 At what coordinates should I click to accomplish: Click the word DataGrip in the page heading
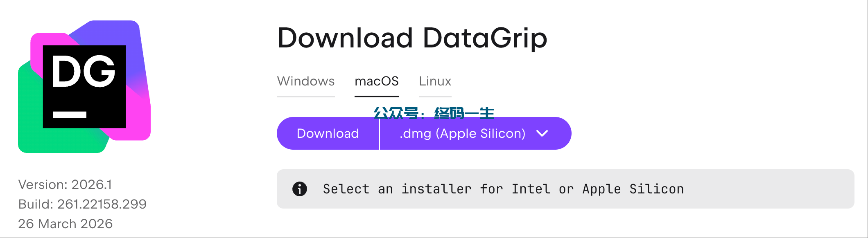[x=485, y=38]
